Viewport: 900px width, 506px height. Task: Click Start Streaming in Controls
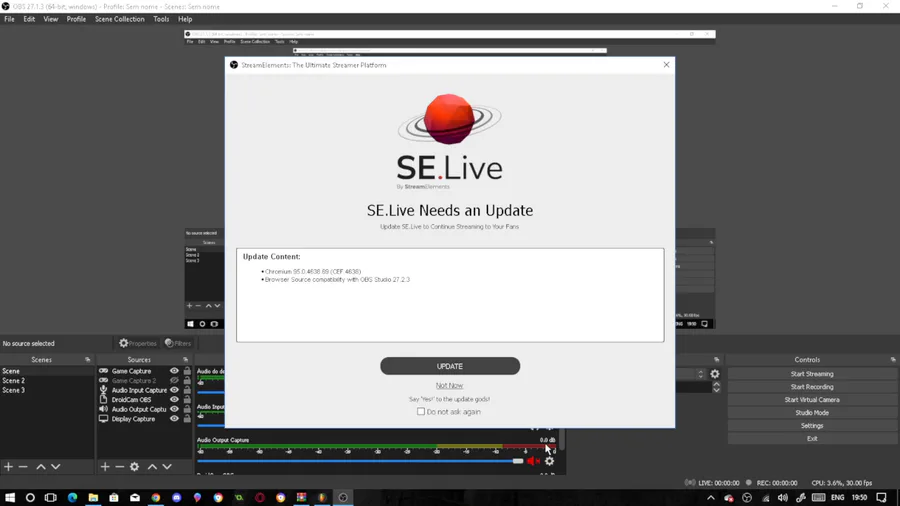click(x=812, y=374)
